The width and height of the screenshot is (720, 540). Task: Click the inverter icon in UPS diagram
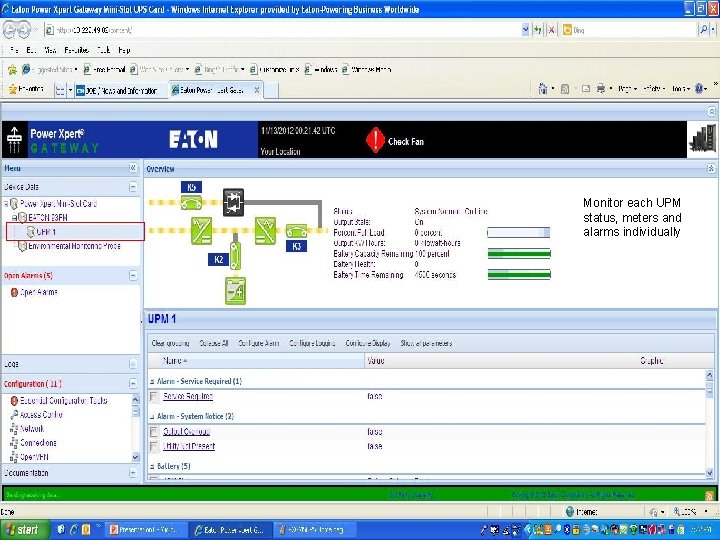[265, 231]
